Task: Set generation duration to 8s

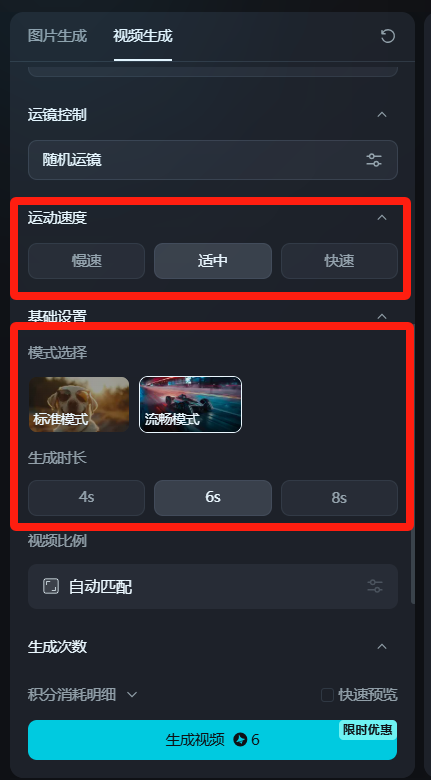Action: click(x=339, y=497)
